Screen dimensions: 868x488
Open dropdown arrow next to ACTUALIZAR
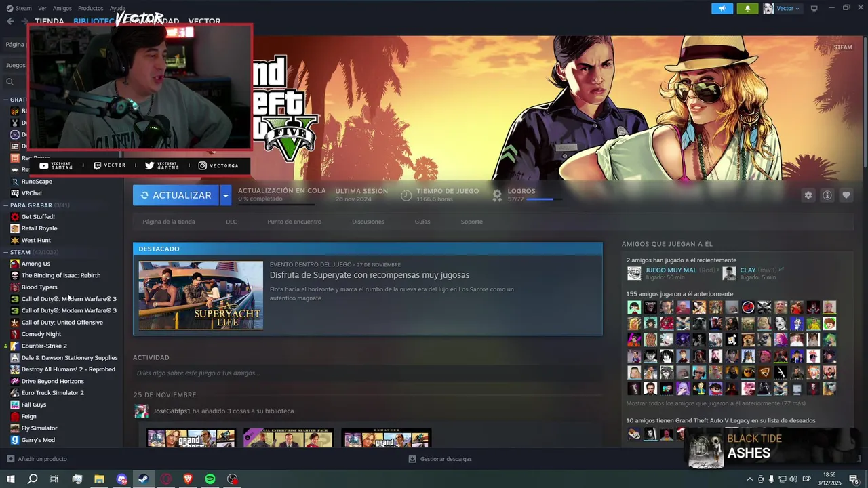point(226,195)
